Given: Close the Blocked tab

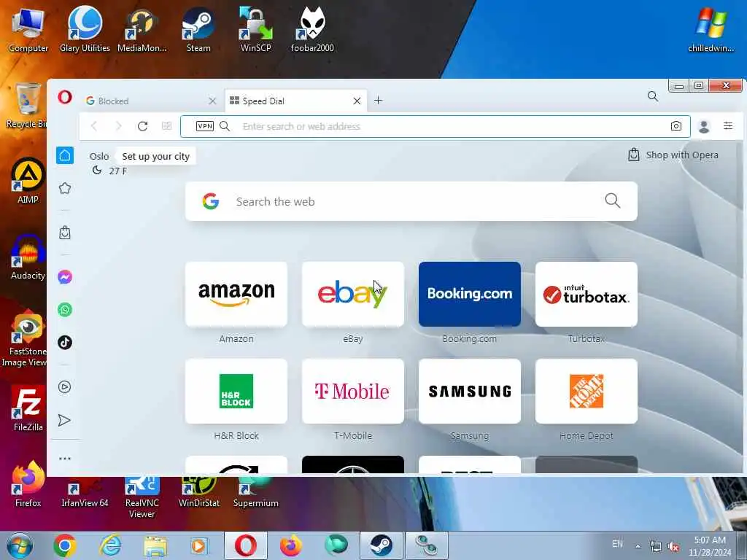Looking at the screenshot, I should (x=212, y=101).
